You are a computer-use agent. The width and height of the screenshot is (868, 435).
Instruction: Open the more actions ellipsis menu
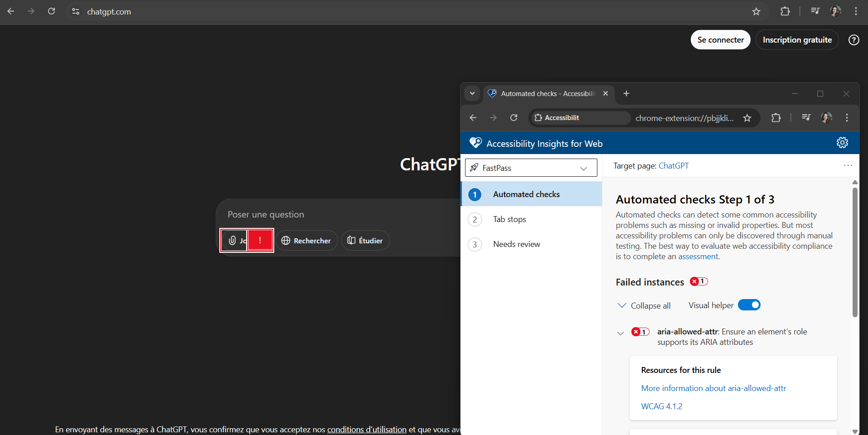848,165
